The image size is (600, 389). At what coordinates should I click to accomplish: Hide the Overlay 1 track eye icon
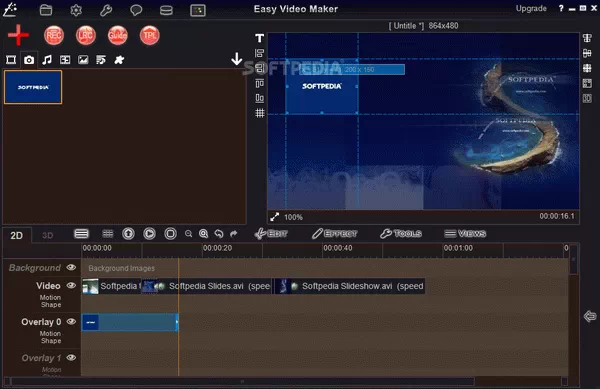(x=71, y=358)
